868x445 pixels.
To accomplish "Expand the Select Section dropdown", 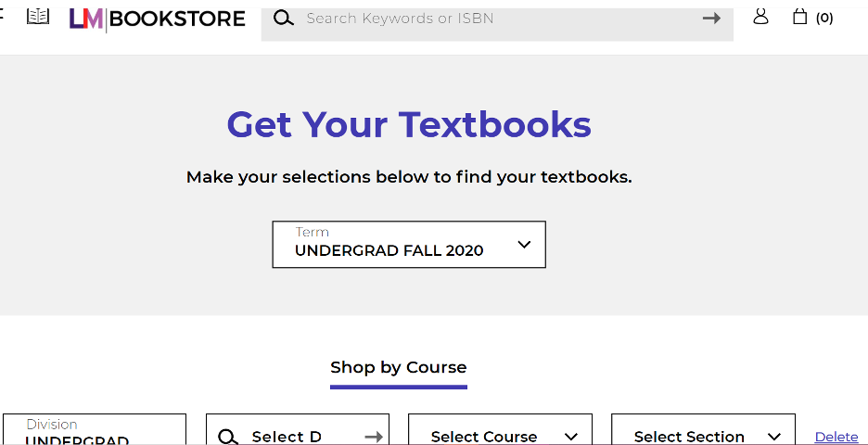I will click(703, 436).
